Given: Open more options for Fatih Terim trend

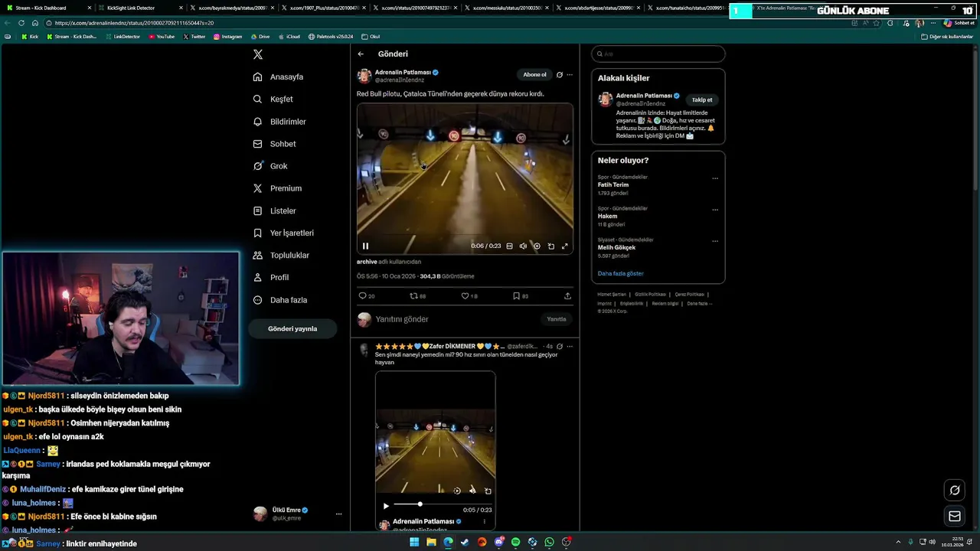Looking at the screenshot, I should (715, 178).
